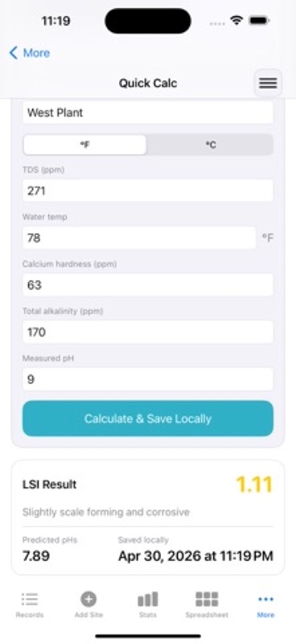Tap the Add Site plus icon
The image size is (296, 644).
pos(88,599)
